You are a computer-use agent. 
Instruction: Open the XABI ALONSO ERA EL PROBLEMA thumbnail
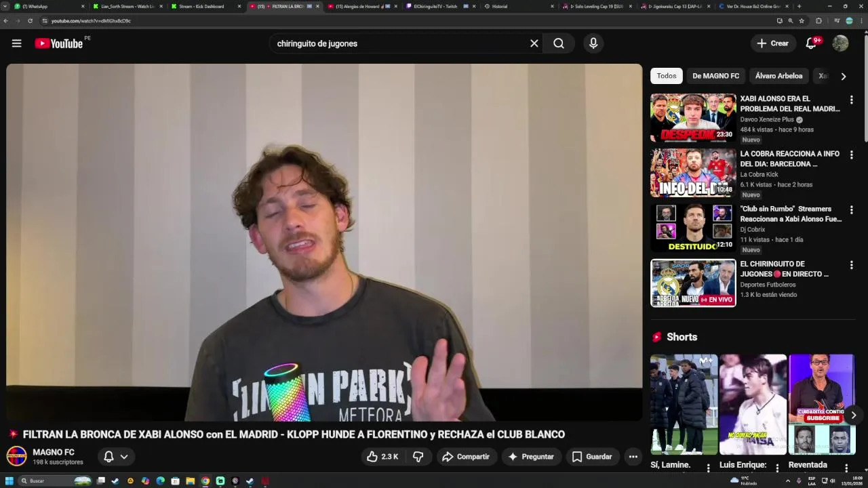click(693, 118)
